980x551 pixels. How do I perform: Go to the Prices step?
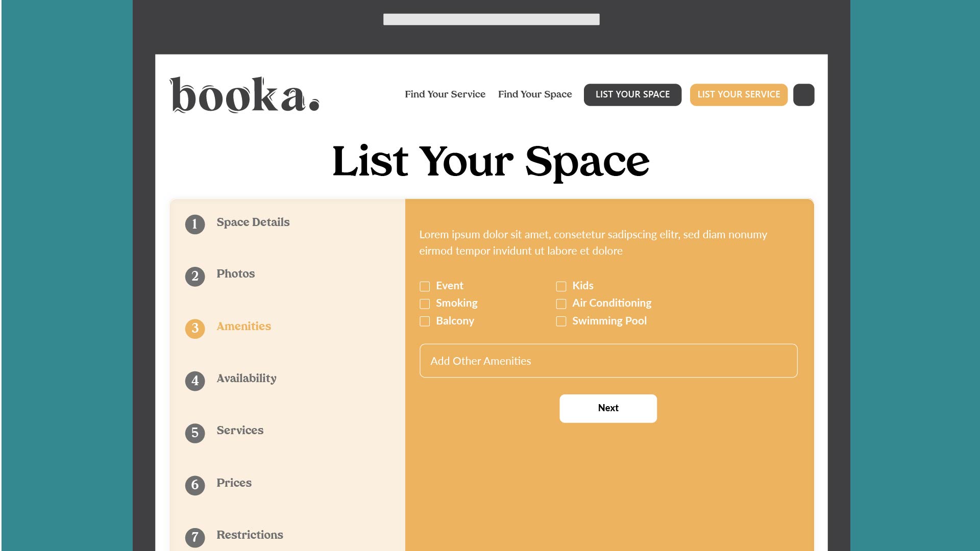pyautogui.click(x=234, y=483)
